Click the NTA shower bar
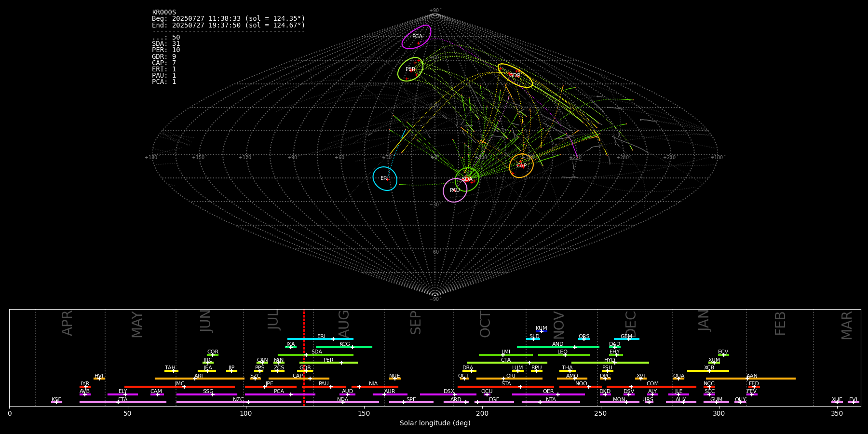Image resolution: width=868 pixels, height=434 pixels. pyautogui.click(x=551, y=402)
